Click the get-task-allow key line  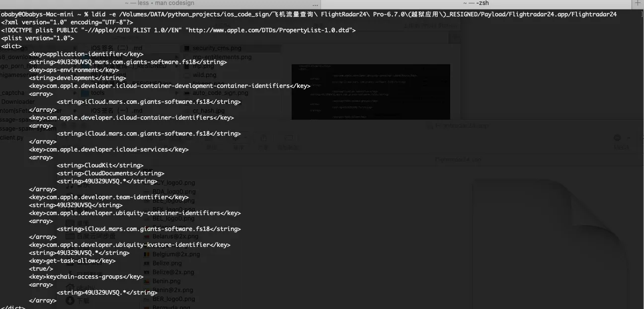[72, 261]
